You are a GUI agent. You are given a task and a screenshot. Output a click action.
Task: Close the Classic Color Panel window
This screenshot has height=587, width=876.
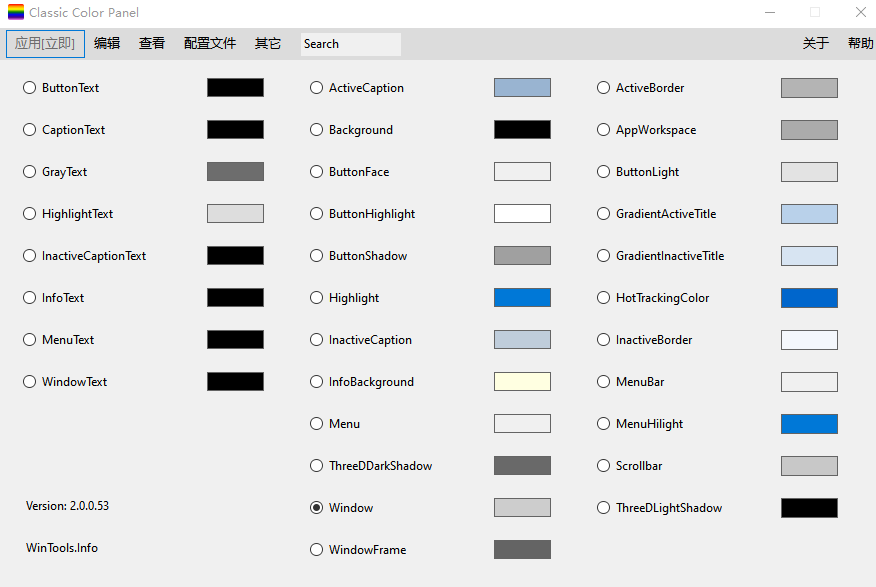860,12
